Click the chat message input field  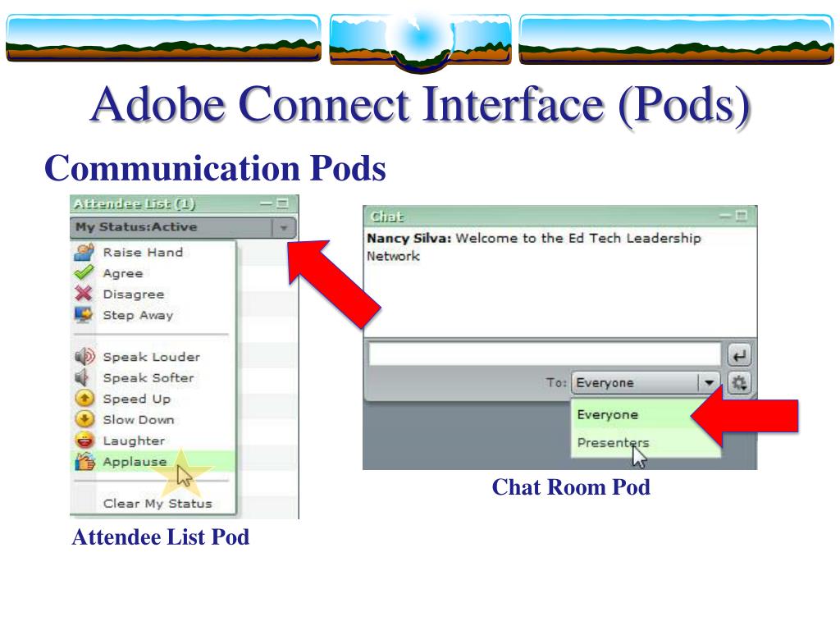coord(545,354)
